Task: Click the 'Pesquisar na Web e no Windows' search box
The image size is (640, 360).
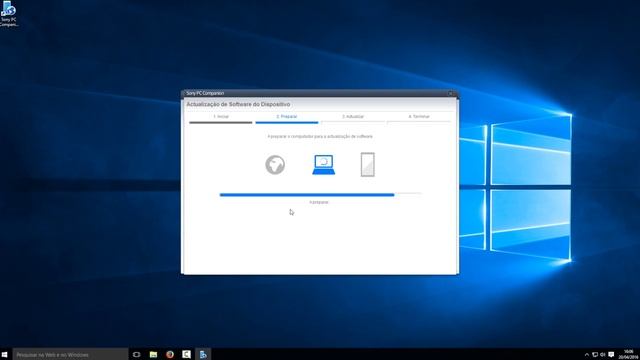Action: [70, 354]
